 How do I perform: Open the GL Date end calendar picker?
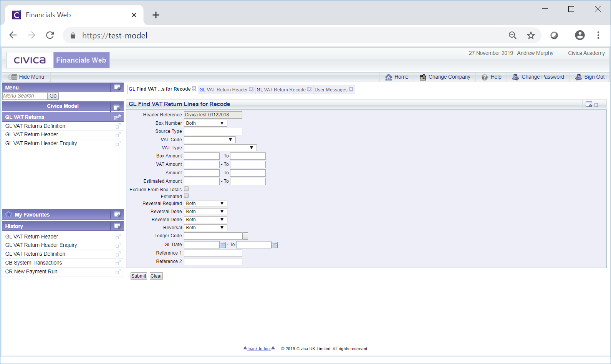click(275, 245)
